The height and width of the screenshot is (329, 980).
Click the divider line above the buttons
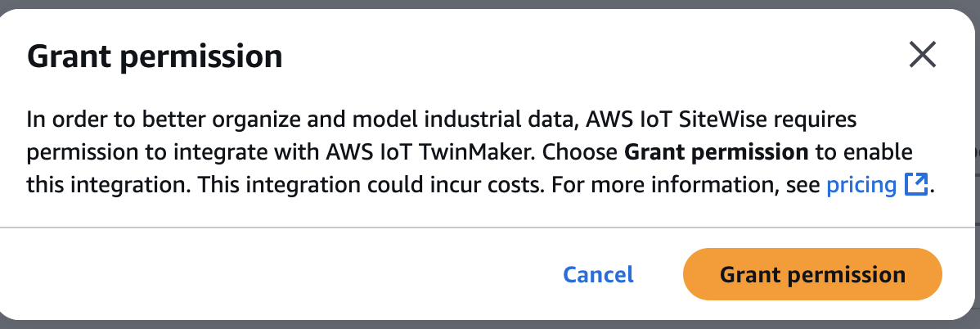point(489,226)
